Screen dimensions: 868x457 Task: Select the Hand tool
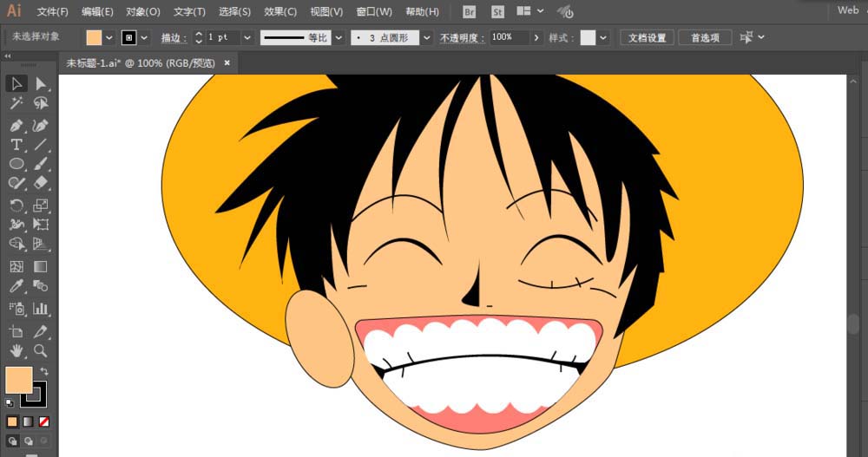click(16, 350)
